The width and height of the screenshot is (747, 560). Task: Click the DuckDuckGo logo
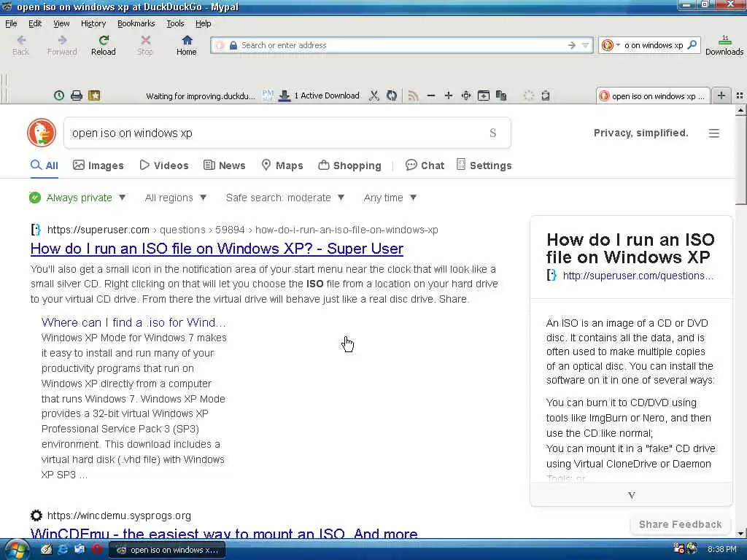tap(42, 133)
